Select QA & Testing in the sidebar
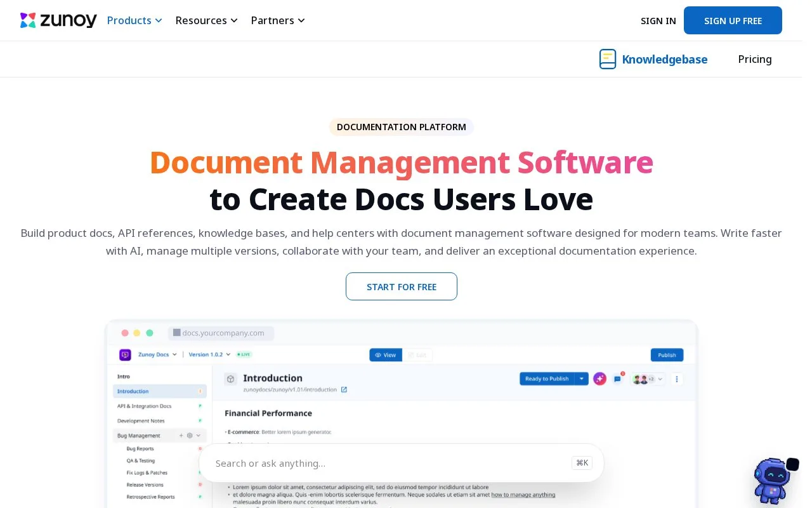 141,461
